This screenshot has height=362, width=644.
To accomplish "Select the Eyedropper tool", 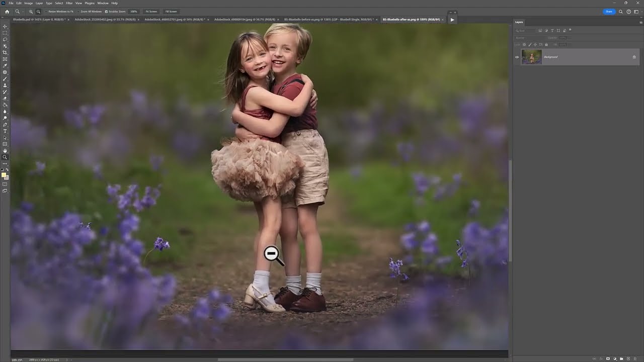I will (5, 65).
